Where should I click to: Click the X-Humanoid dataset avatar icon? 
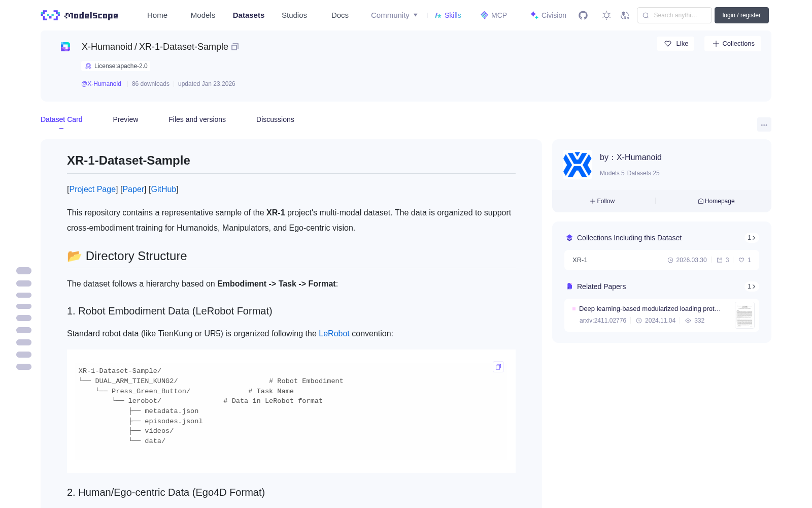pos(65,47)
